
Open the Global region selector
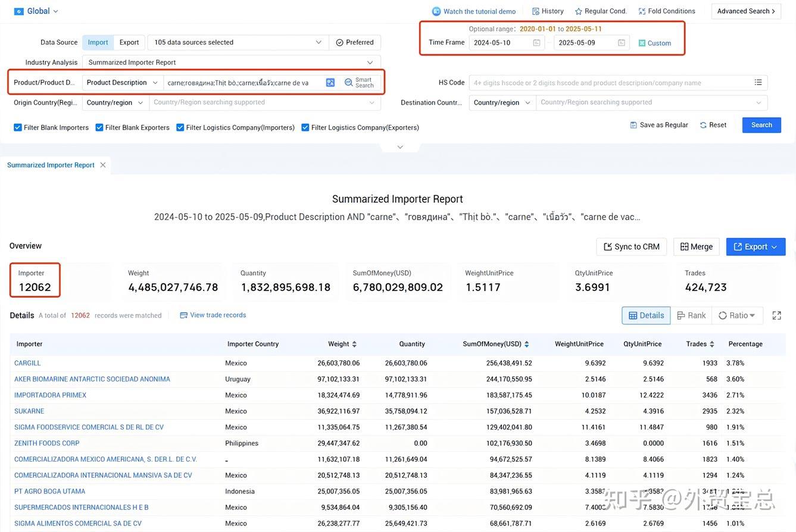coord(36,11)
